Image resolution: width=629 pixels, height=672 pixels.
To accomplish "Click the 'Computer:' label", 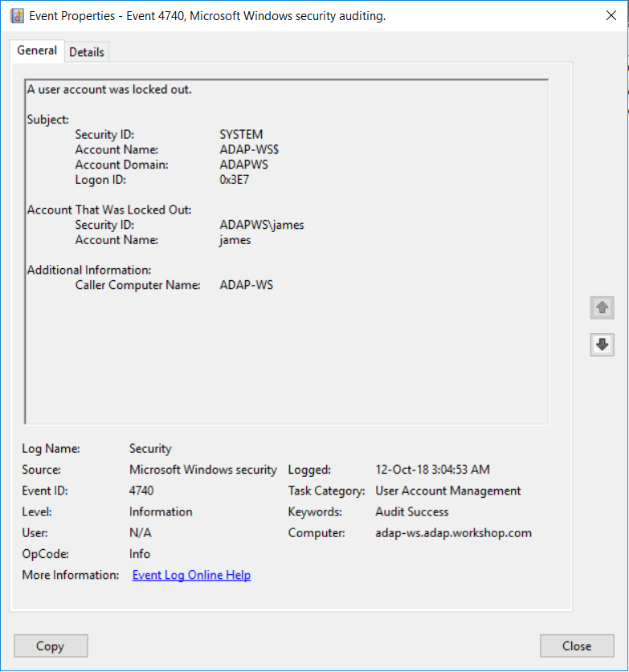I will [x=317, y=533].
